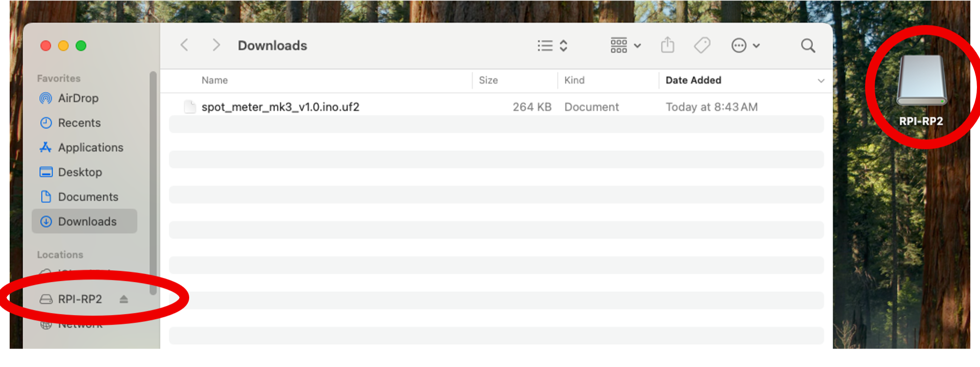
Task: Toggle sort order arrow on Date Added
Action: 821,81
